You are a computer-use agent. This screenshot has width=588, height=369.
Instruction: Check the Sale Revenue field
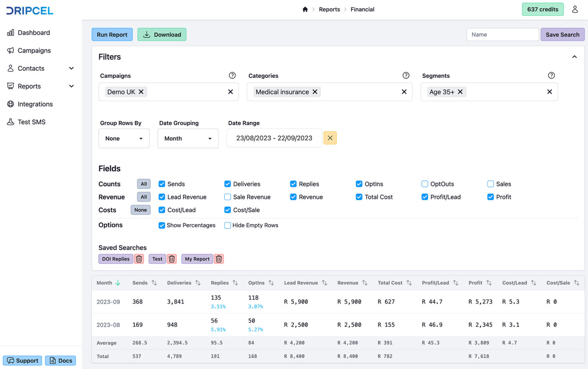227,197
